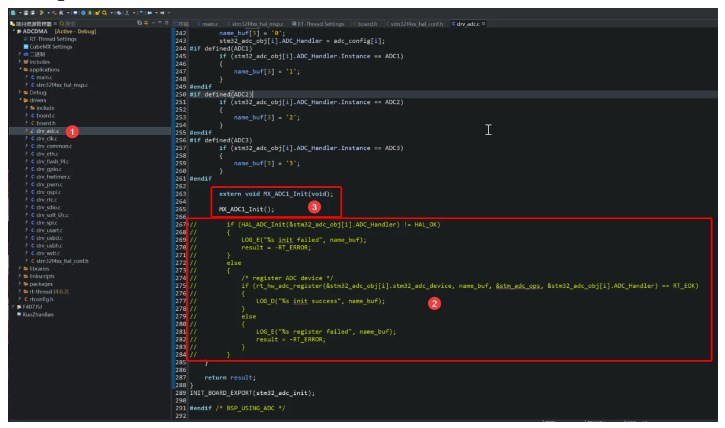The image size is (725, 428).
Task: Switch to the main.c tab
Action: [208, 24]
